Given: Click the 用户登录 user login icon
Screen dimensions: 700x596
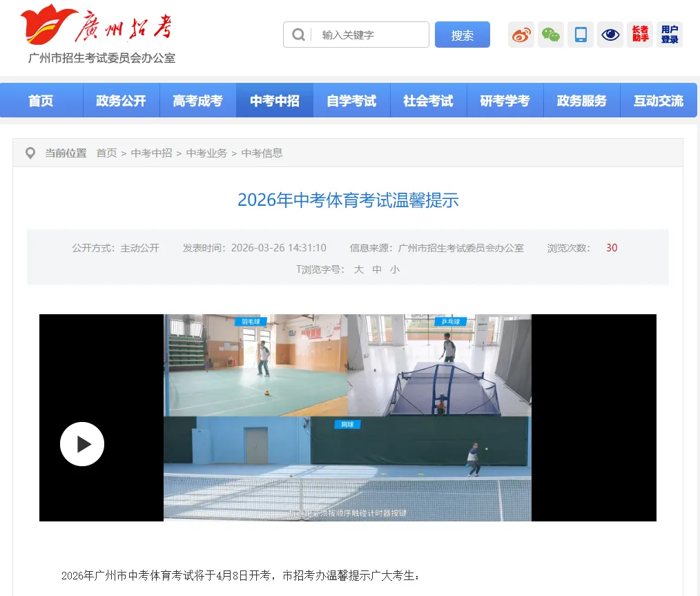Looking at the screenshot, I should point(669,35).
